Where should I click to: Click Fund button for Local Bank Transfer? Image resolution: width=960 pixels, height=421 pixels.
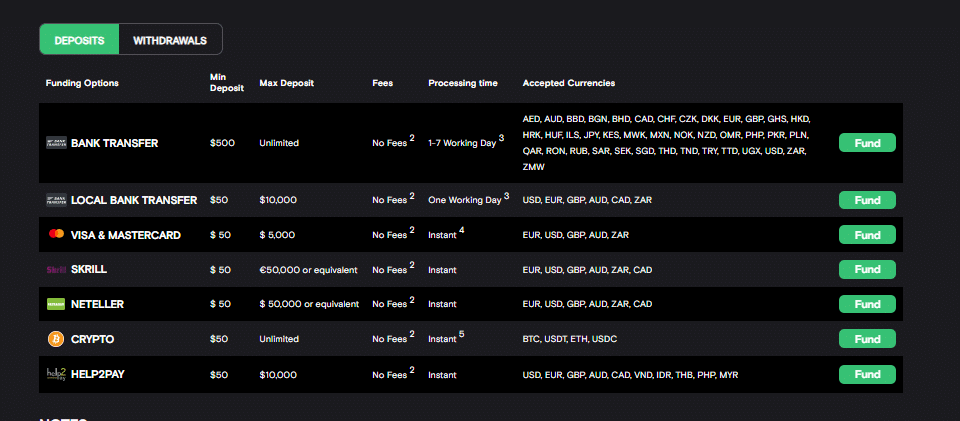pyautogui.click(x=867, y=200)
